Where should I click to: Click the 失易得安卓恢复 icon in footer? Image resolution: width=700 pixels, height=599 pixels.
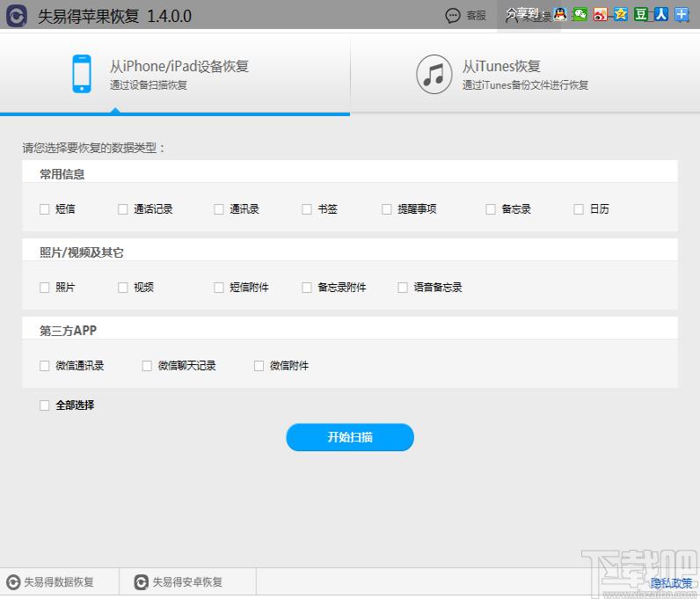(x=141, y=582)
